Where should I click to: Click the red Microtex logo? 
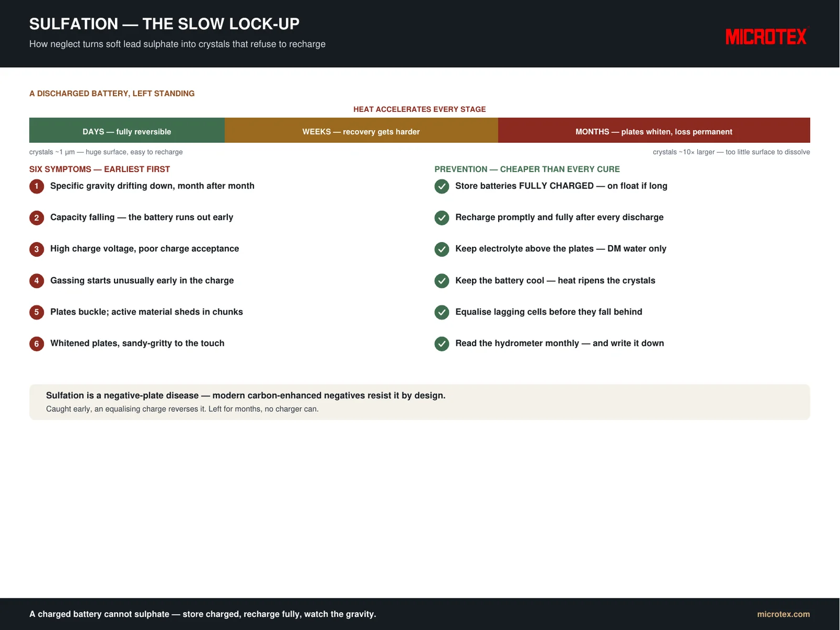coord(767,37)
